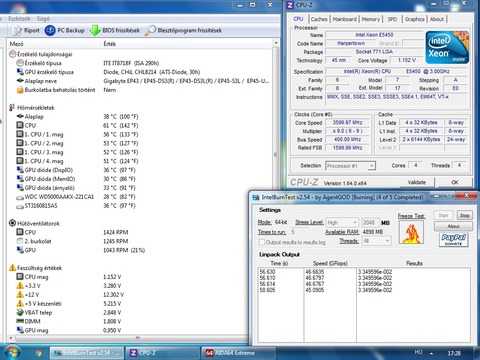The image size is (480, 360).
Task: Click the PayPal Donate badge
Action: pos(453,239)
